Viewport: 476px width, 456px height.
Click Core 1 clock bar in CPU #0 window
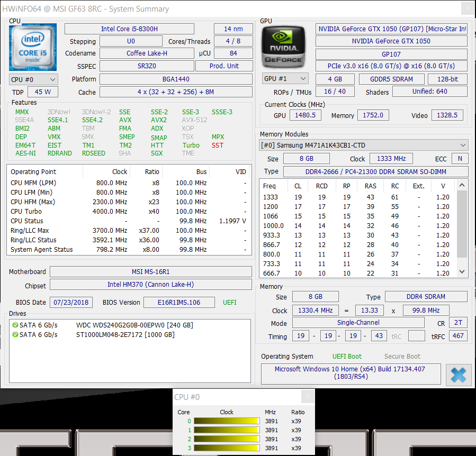pyautogui.click(x=227, y=430)
